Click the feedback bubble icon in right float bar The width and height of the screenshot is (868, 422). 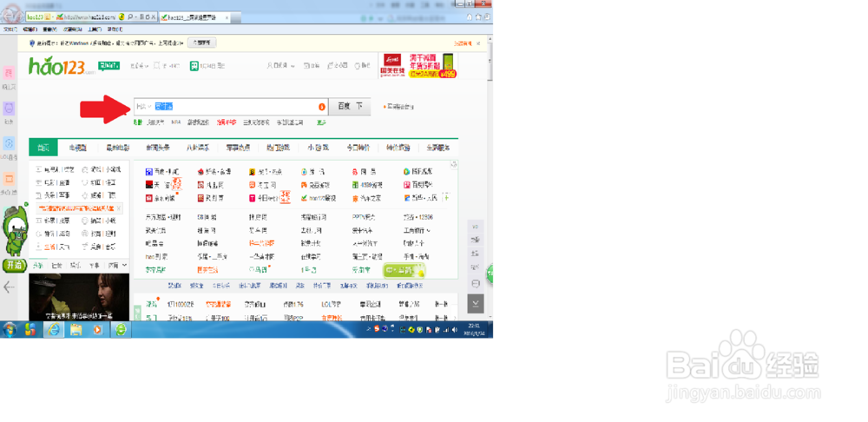(x=476, y=284)
